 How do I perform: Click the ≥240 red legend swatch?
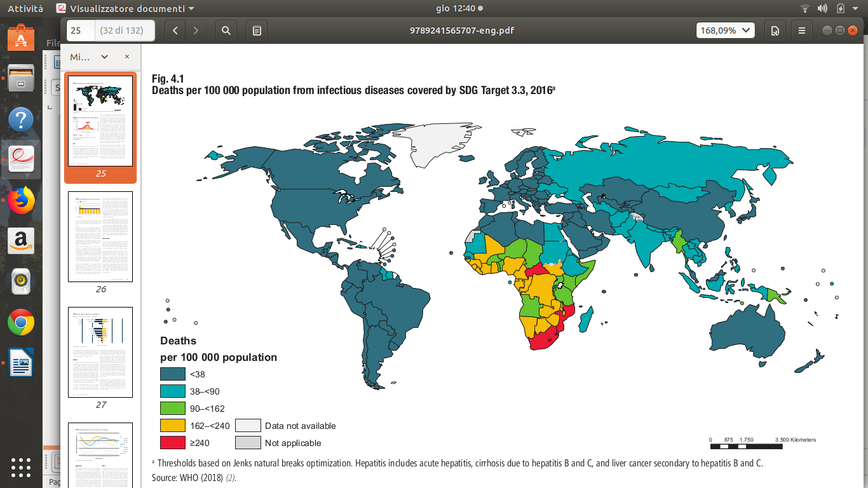172,443
